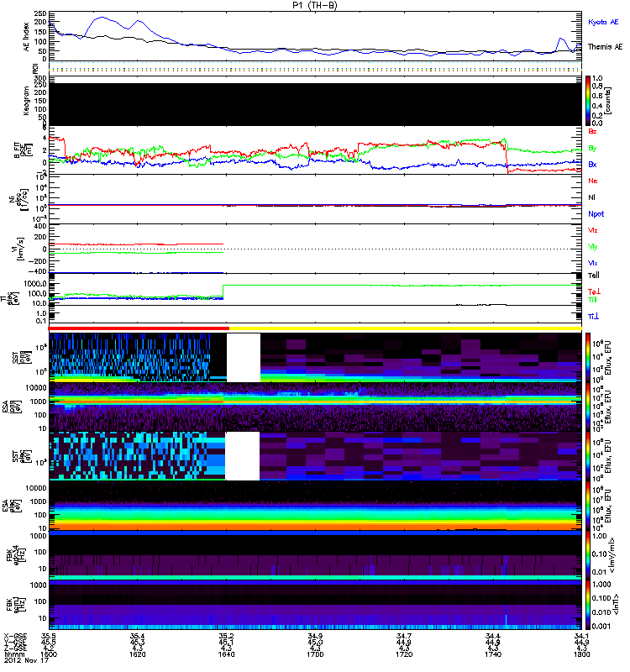Click the [counts] colorbar unit label
Screen dimensions: 630x672
click(x=607, y=101)
